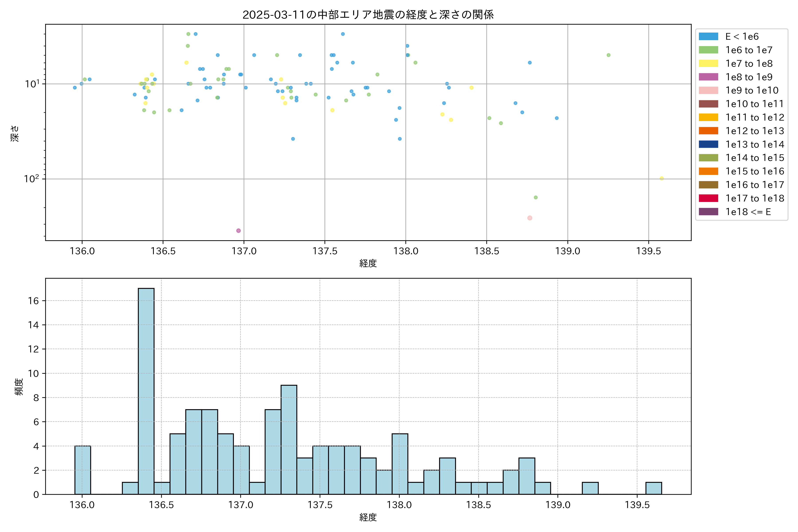Click the leftmost histogram bar near 136.0

coord(82,470)
